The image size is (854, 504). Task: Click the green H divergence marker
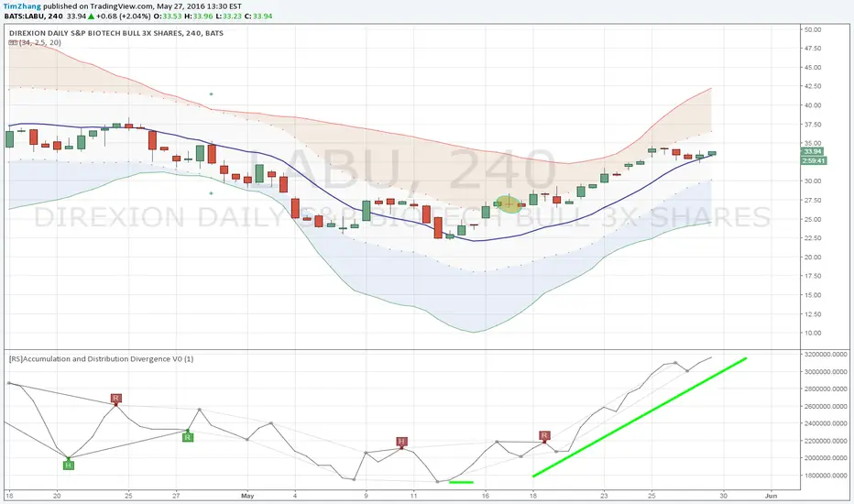[x=68, y=465]
